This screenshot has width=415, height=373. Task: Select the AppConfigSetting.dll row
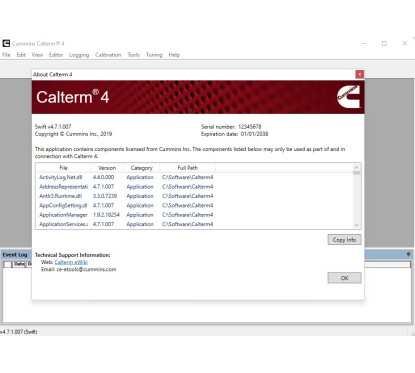[126, 205]
